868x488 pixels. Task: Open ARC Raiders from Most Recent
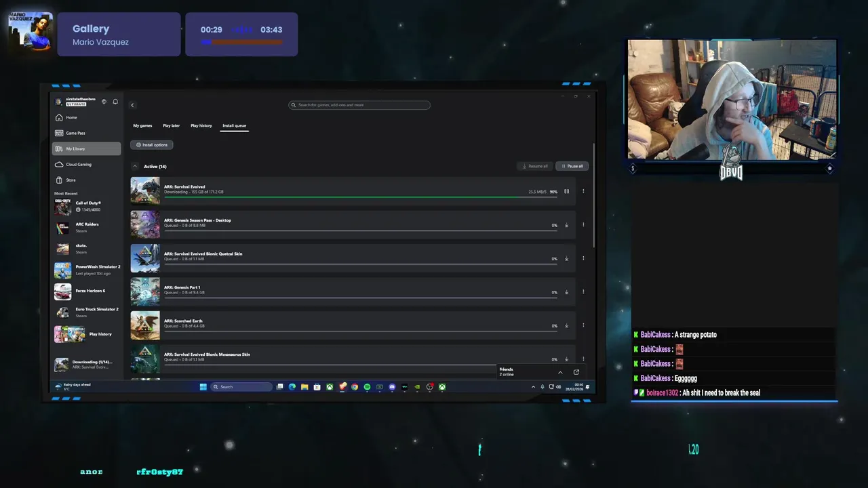(87, 227)
